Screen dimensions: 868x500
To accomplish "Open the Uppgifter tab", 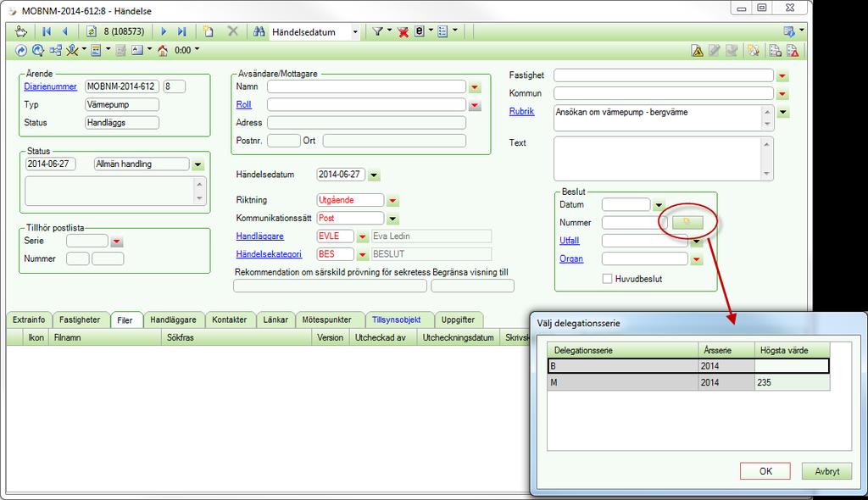I will coord(458,319).
